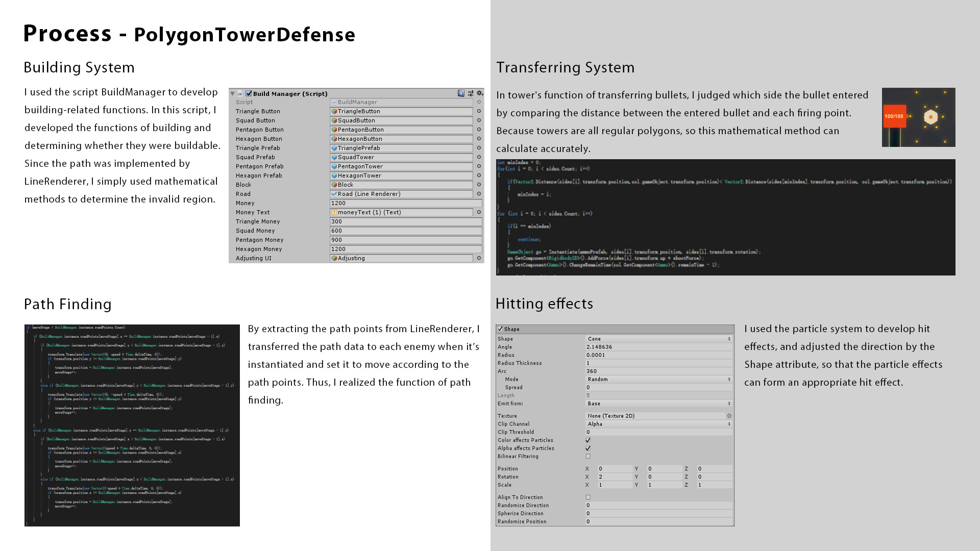
Task: Click the Road line renderer icon
Action: pyautogui.click(x=334, y=194)
